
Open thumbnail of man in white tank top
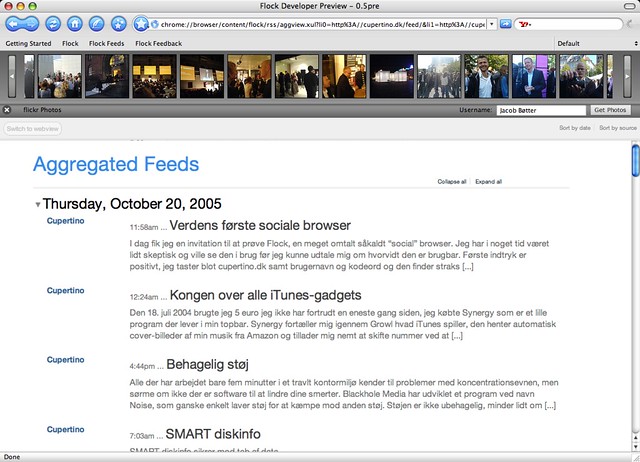486,76
